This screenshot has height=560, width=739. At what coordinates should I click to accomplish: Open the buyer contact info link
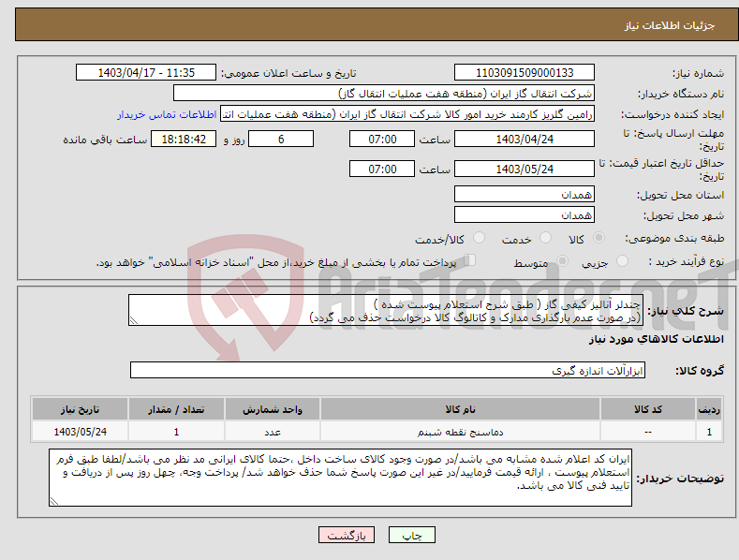tap(167, 114)
